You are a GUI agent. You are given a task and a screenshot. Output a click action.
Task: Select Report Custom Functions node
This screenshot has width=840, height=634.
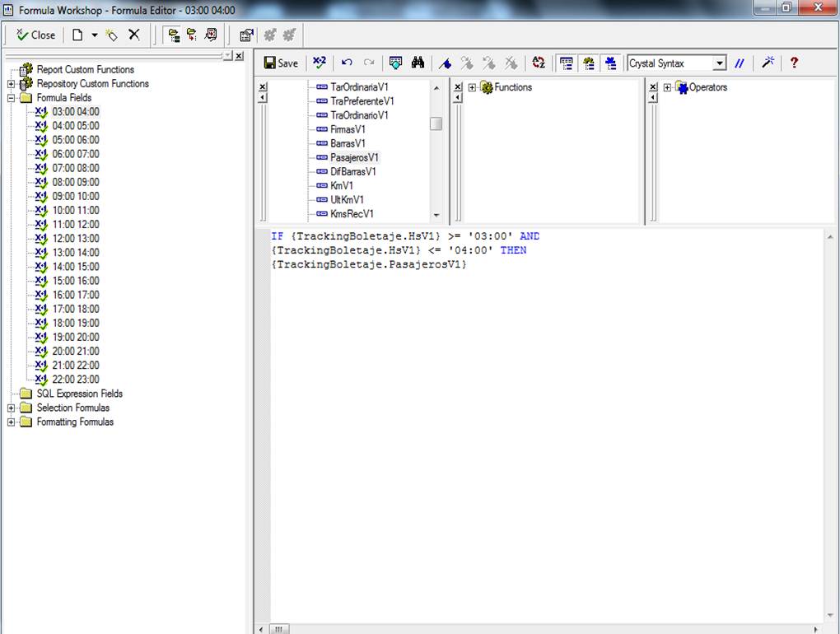pos(85,70)
